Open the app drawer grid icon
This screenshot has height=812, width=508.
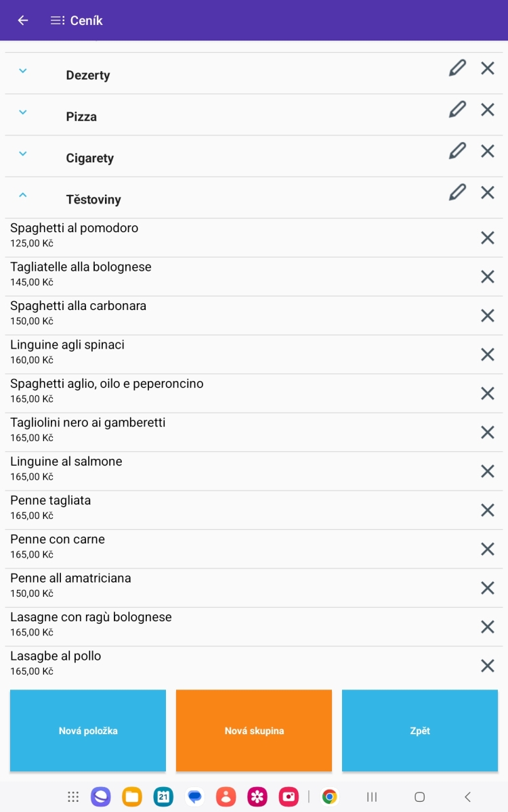click(x=73, y=796)
